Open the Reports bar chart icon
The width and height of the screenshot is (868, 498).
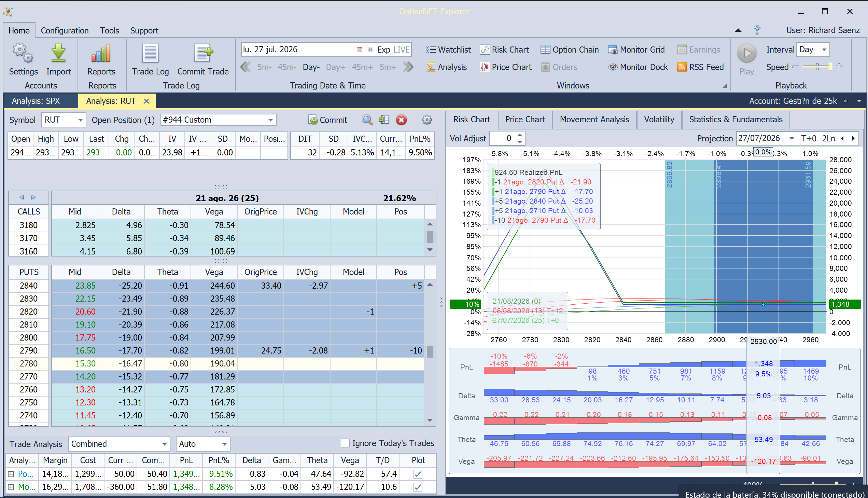pyautogui.click(x=101, y=53)
